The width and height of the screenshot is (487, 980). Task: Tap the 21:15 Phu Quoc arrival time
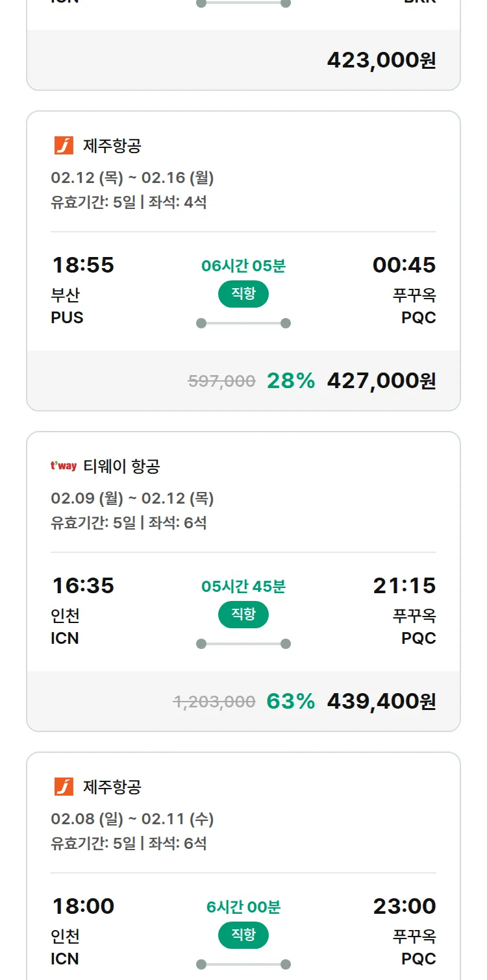[404, 585]
